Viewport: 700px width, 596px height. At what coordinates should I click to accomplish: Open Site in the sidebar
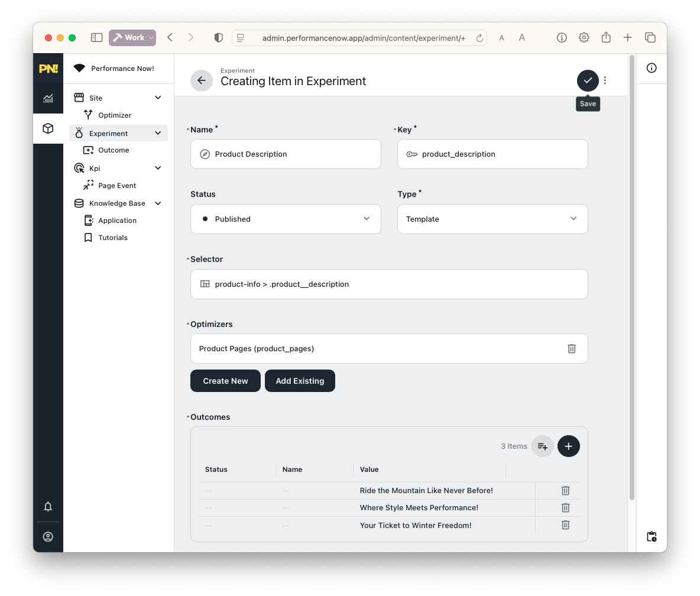tap(96, 98)
